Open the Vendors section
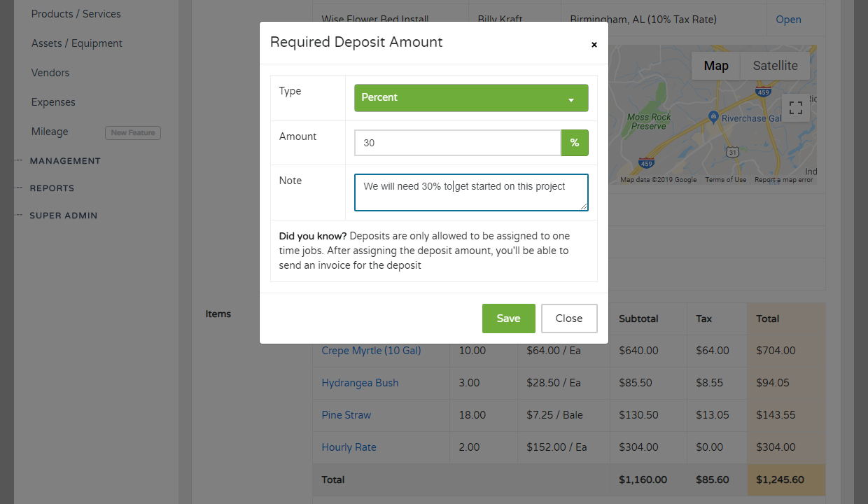Viewport: 868px width, 504px height. [50, 72]
